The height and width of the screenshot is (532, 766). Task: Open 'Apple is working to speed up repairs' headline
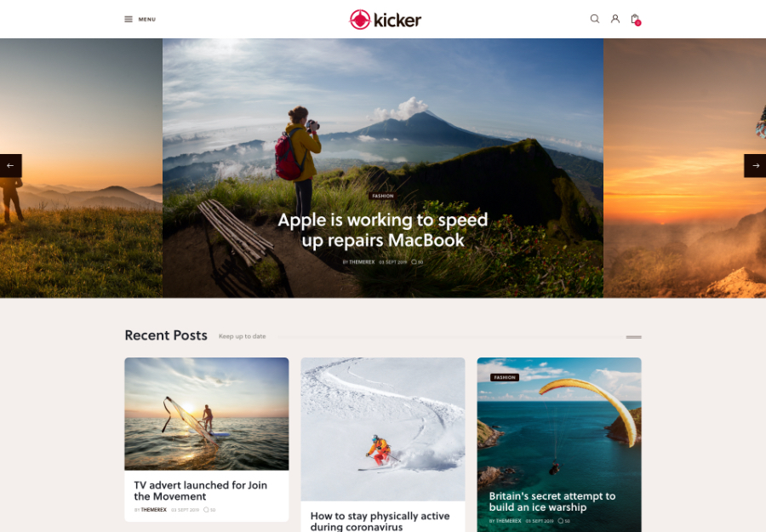coord(382,230)
